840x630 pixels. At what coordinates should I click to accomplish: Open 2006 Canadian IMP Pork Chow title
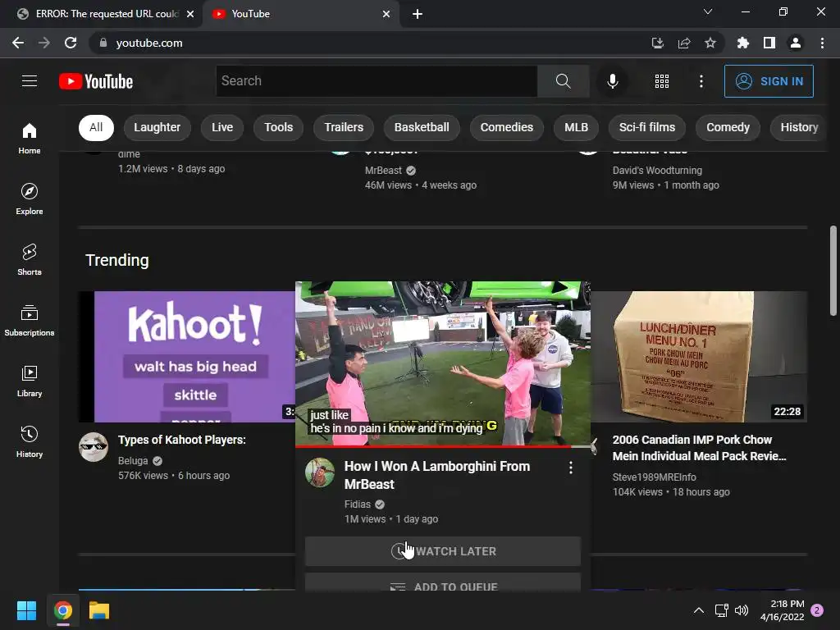click(x=699, y=448)
